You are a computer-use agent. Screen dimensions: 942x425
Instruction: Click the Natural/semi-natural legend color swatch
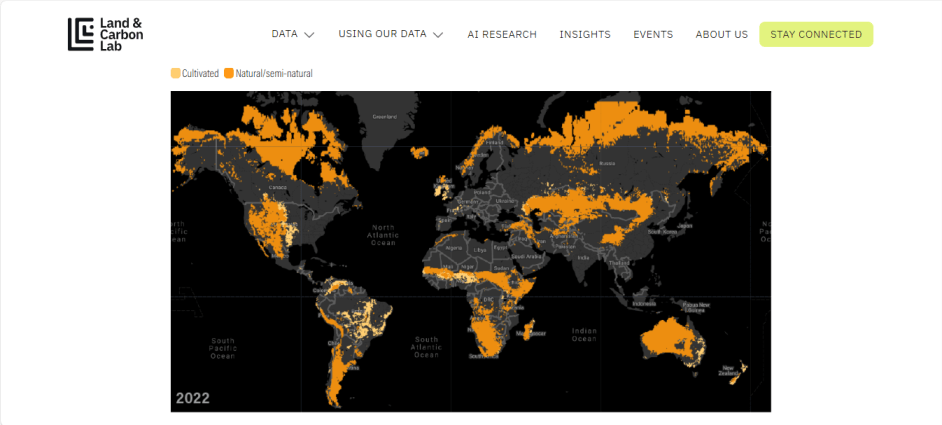[229, 73]
